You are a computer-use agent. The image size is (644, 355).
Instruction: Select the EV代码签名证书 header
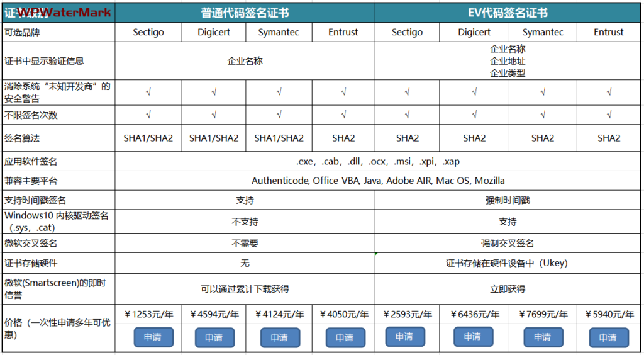pos(508,13)
